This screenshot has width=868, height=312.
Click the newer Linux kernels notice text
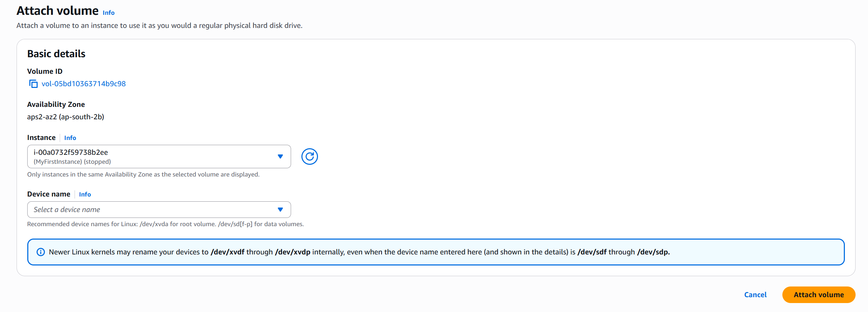click(359, 252)
